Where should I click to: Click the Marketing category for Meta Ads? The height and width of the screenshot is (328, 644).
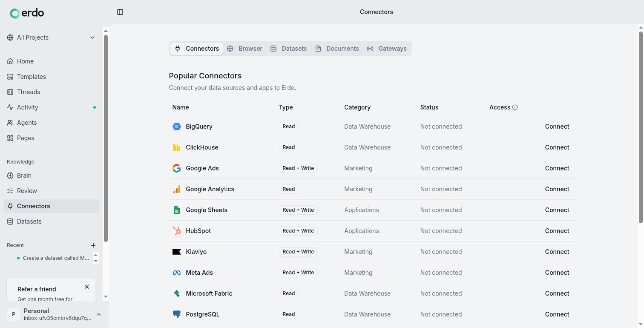[358, 273]
